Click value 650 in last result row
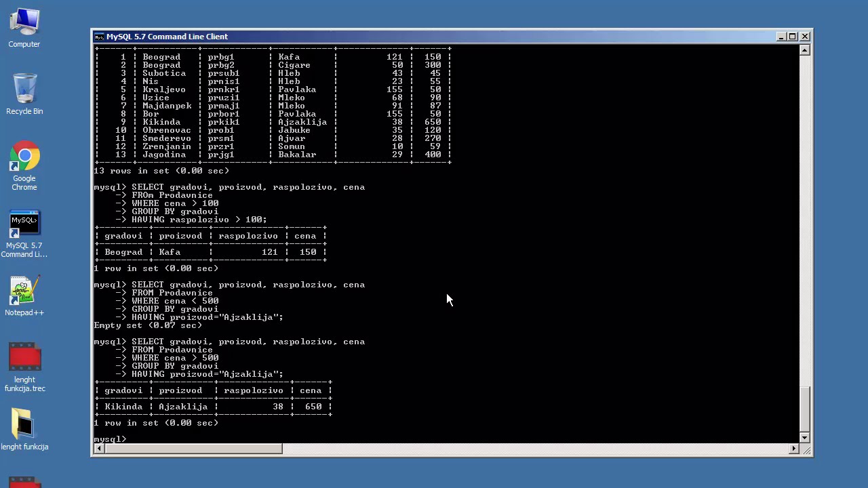The image size is (868, 488). click(x=313, y=407)
